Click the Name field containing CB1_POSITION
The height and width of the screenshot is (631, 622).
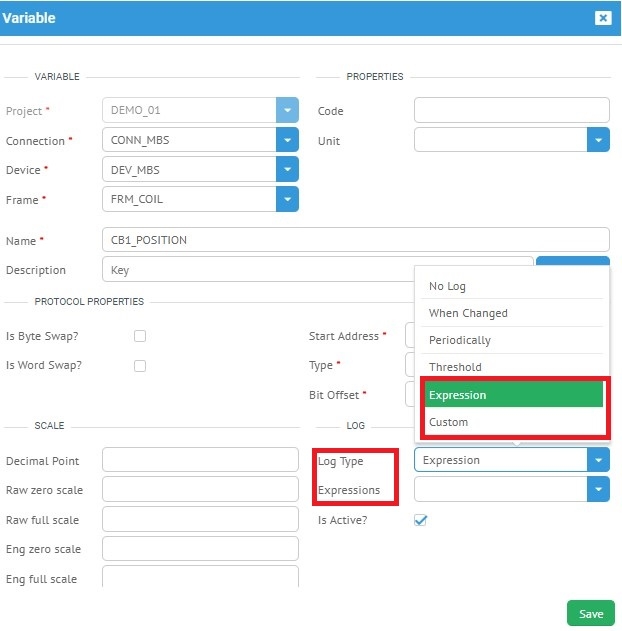(x=355, y=240)
